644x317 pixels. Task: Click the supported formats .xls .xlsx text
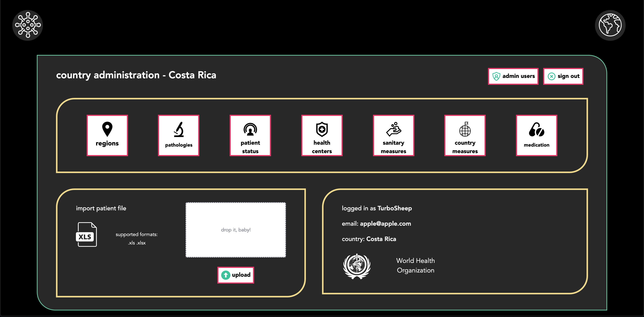click(136, 239)
